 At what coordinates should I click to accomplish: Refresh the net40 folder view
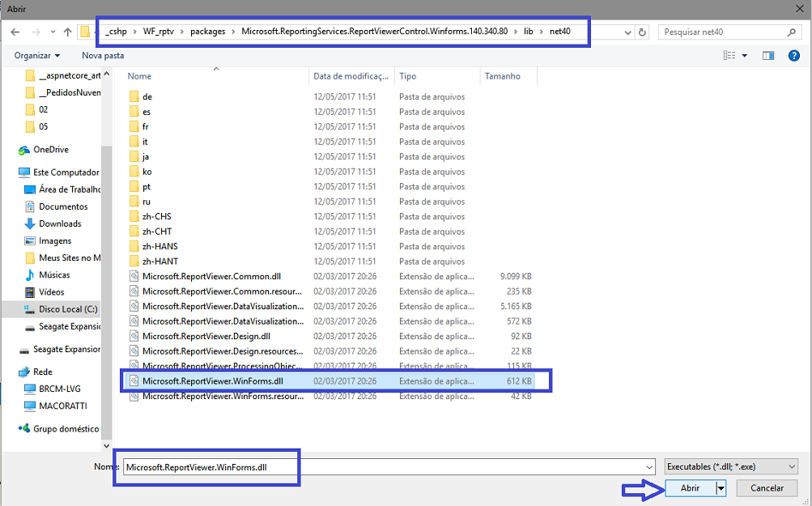642,32
